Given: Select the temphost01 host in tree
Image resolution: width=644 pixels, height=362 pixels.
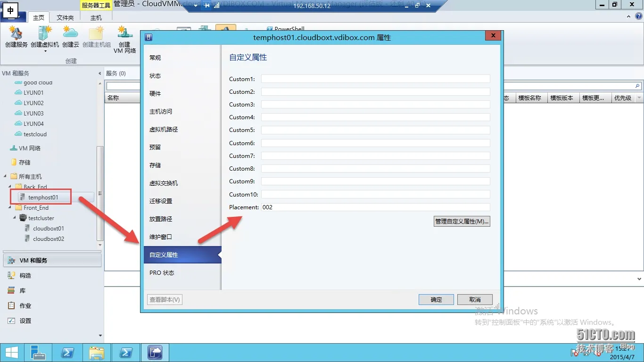Looking at the screenshot, I should click(x=43, y=197).
